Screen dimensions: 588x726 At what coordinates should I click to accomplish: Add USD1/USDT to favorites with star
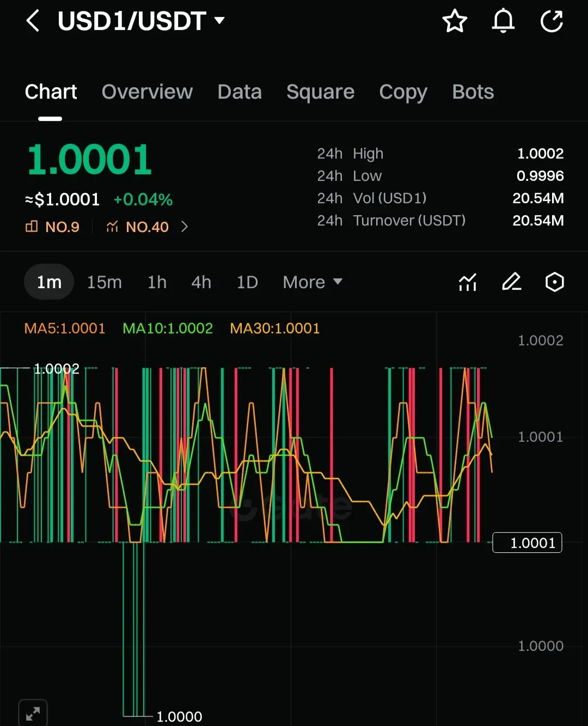point(455,21)
